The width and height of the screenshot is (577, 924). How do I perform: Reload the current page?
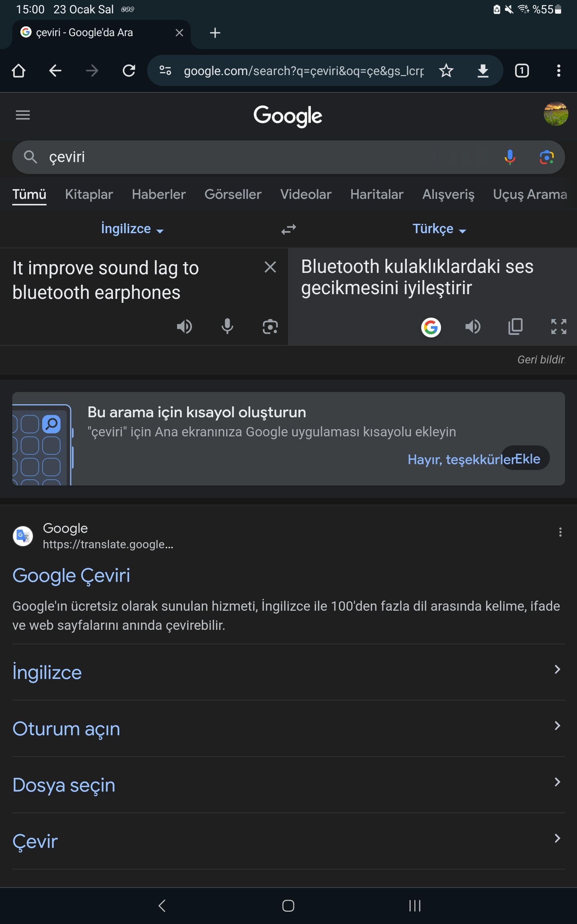(129, 70)
